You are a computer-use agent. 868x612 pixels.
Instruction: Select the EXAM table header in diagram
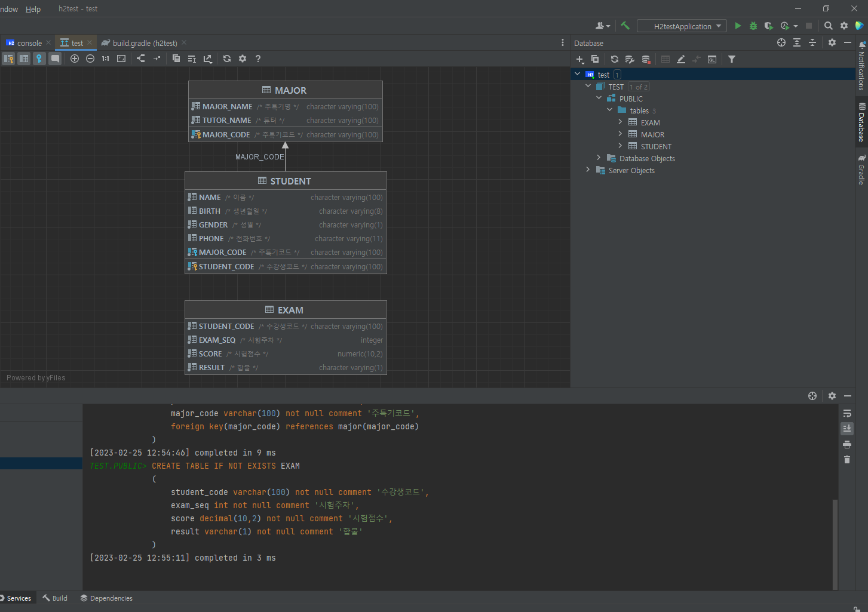pos(286,310)
